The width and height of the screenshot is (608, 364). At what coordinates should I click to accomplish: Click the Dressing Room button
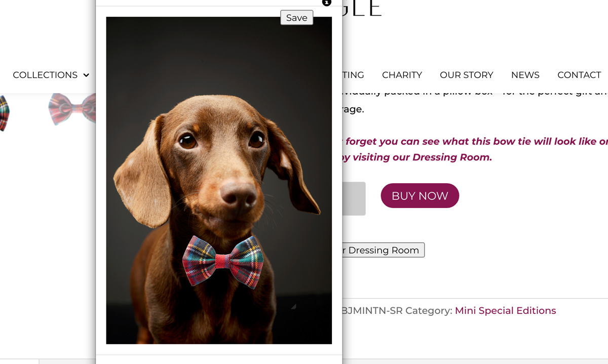tap(384, 250)
